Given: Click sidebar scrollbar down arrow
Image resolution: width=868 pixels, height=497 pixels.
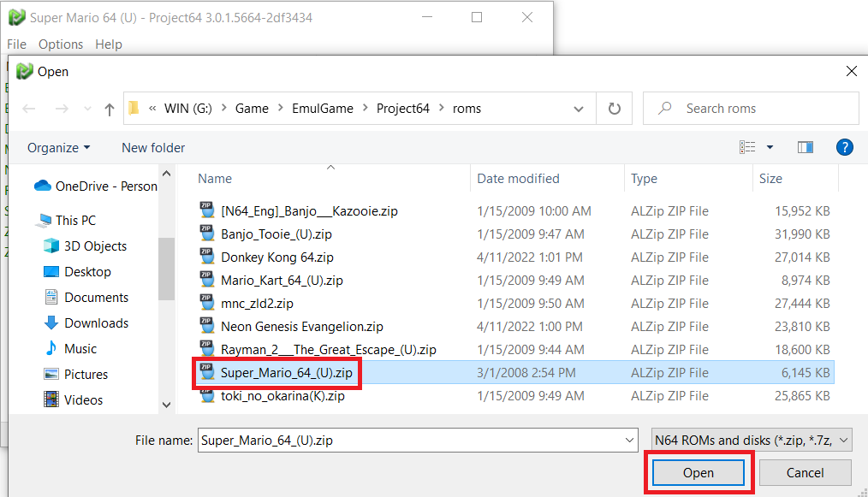Looking at the screenshot, I should tap(167, 405).
